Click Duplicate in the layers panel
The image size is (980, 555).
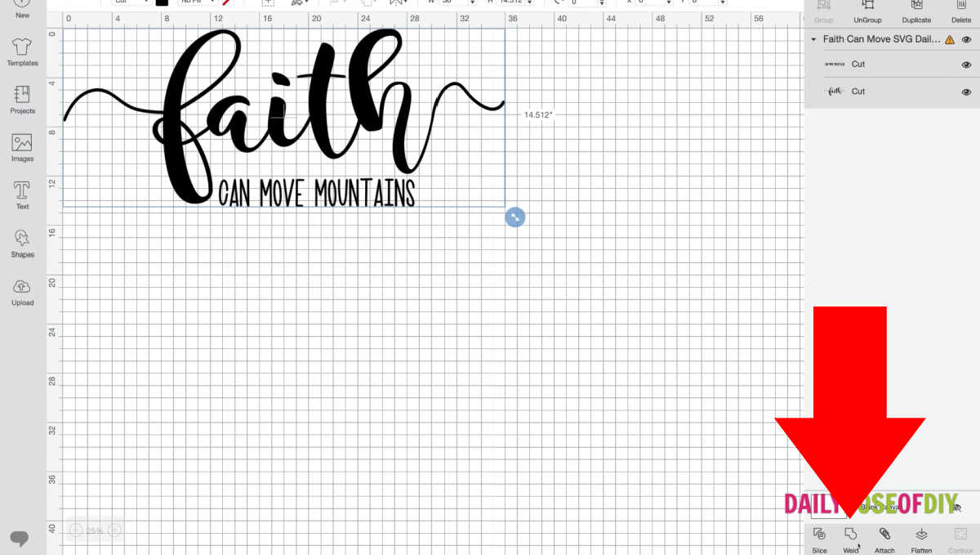coord(916,11)
